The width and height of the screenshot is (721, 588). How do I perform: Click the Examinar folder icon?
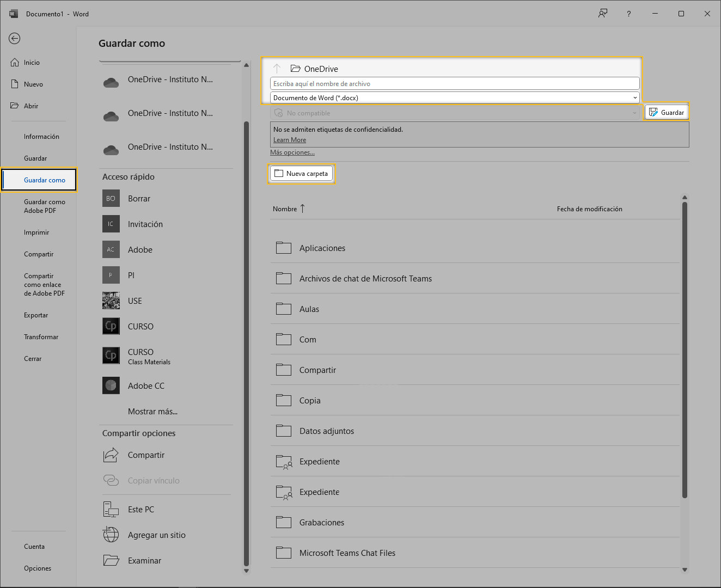pos(111,561)
